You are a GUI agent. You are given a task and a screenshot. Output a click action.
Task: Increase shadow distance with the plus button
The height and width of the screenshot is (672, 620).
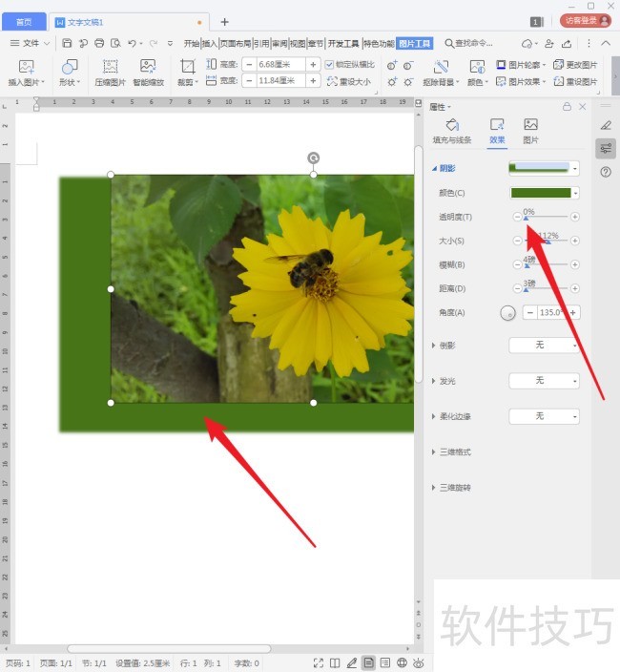tap(575, 289)
